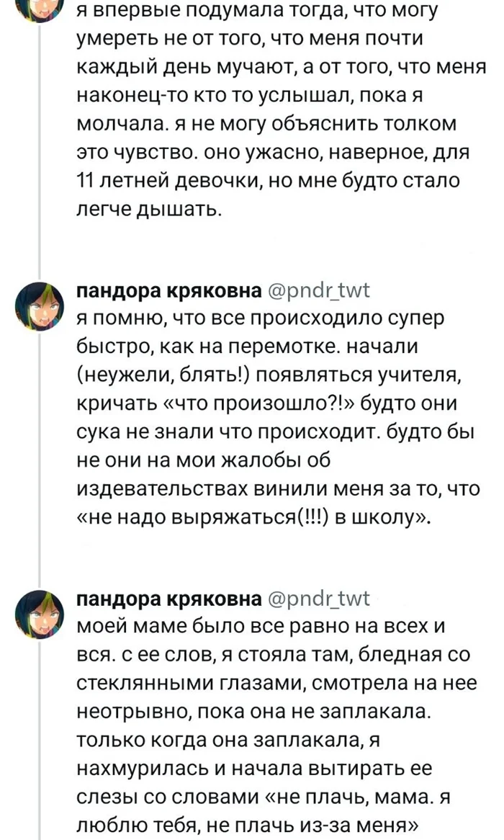Click @pndr_twt handle in the middle tweet
This screenshot has height=840, width=504.
tap(318, 291)
